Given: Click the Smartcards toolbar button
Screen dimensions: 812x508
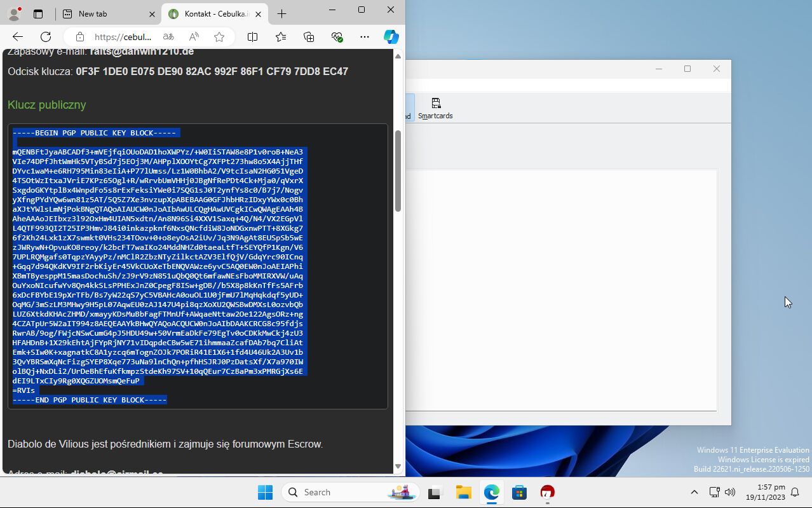Looking at the screenshot, I should point(435,108).
